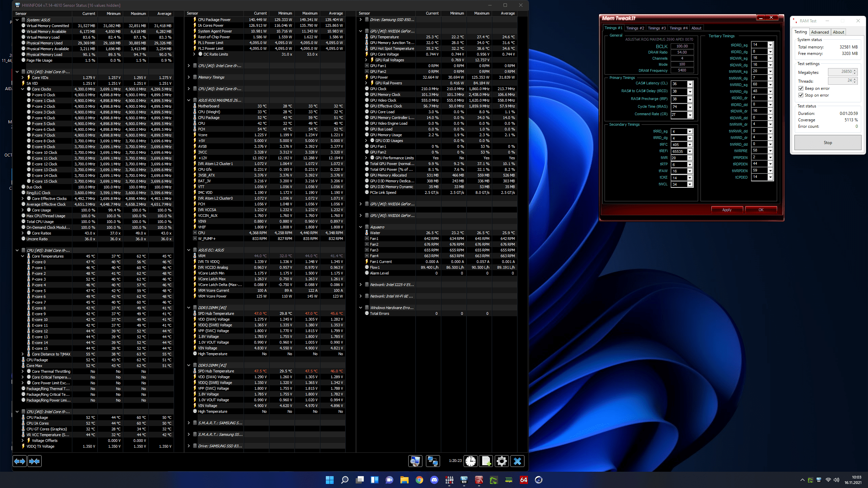Viewport: 868px width, 488px height.
Task: Open the HWiNFO remote network monitors icon
Action: 433,461
